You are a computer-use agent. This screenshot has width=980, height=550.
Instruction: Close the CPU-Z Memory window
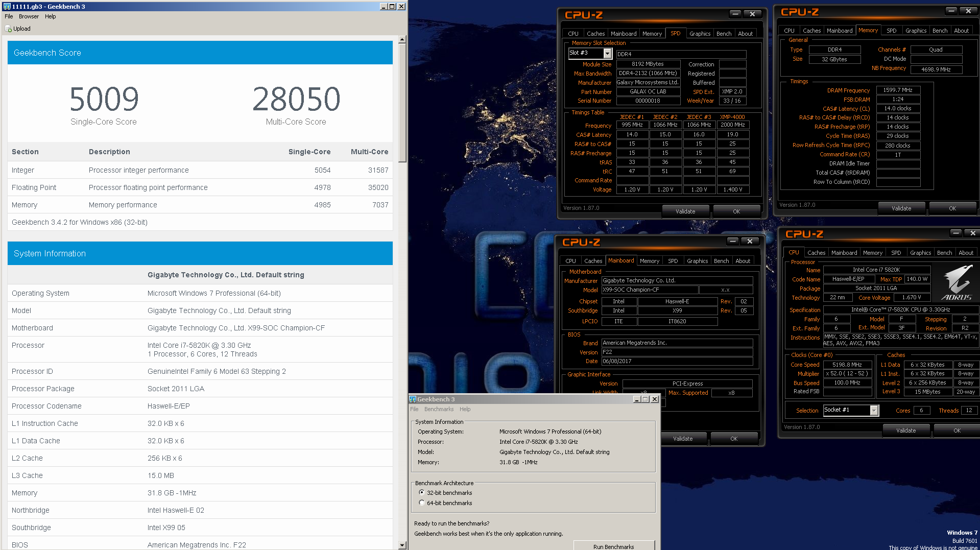[968, 11]
